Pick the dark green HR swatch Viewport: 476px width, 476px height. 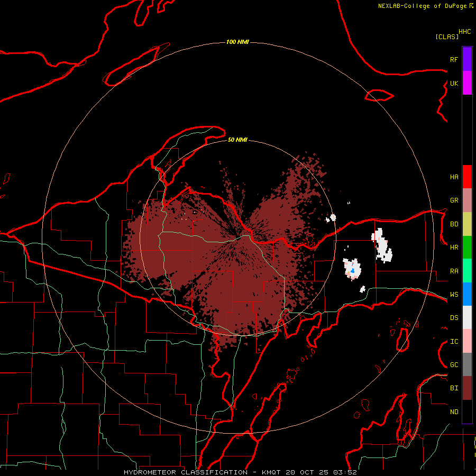(x=467, y=248)
